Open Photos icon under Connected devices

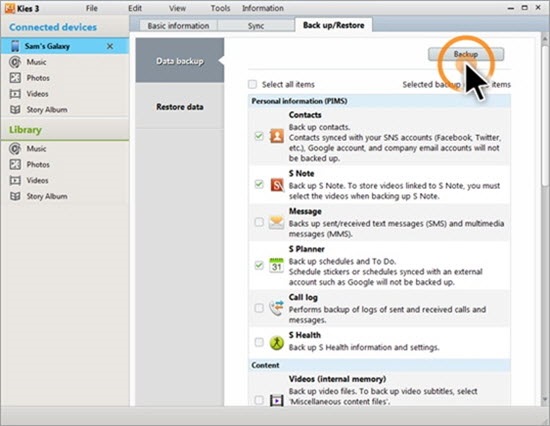pos(15,78)
